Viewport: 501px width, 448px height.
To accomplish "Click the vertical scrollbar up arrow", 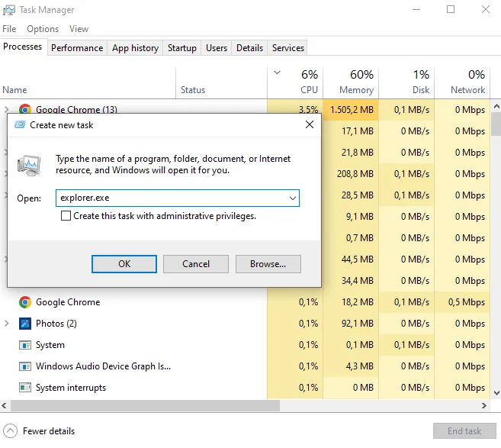I will (x=496, y=106).
